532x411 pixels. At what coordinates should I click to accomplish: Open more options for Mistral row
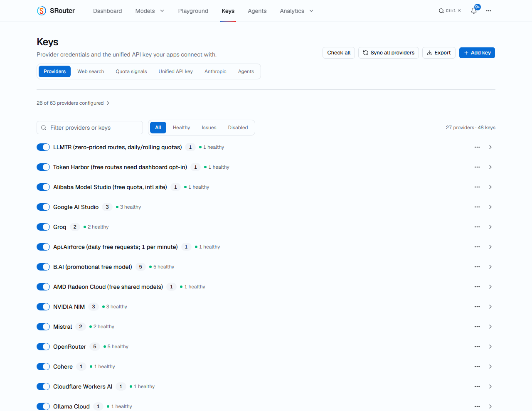point(477,327)
